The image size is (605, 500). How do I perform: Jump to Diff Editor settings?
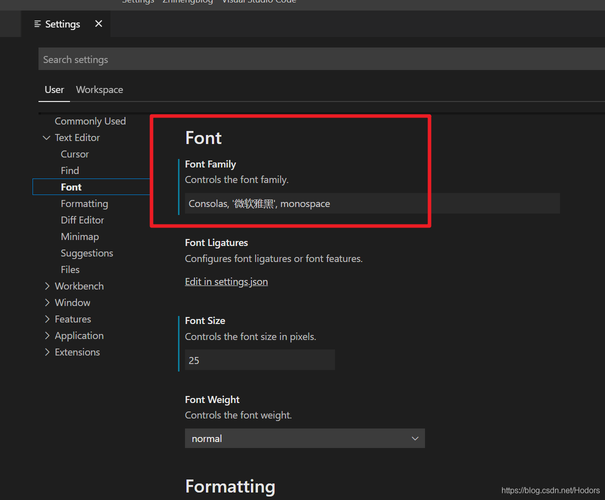click(x=82, y=220)
